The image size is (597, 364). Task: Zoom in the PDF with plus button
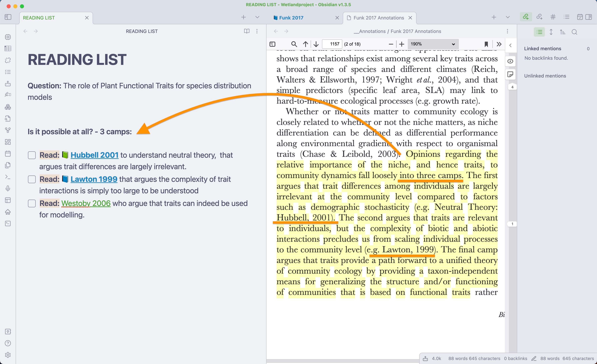tap(402, 44)
